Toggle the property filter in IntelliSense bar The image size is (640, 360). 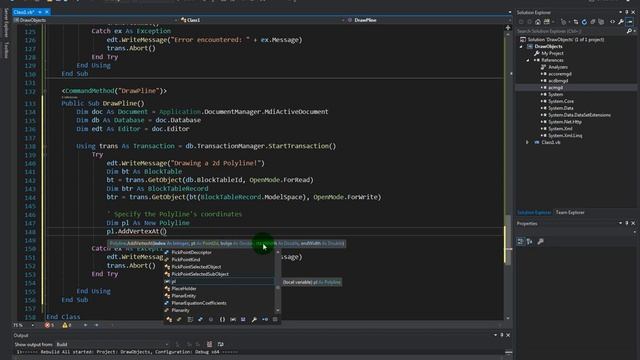[254, 320]
